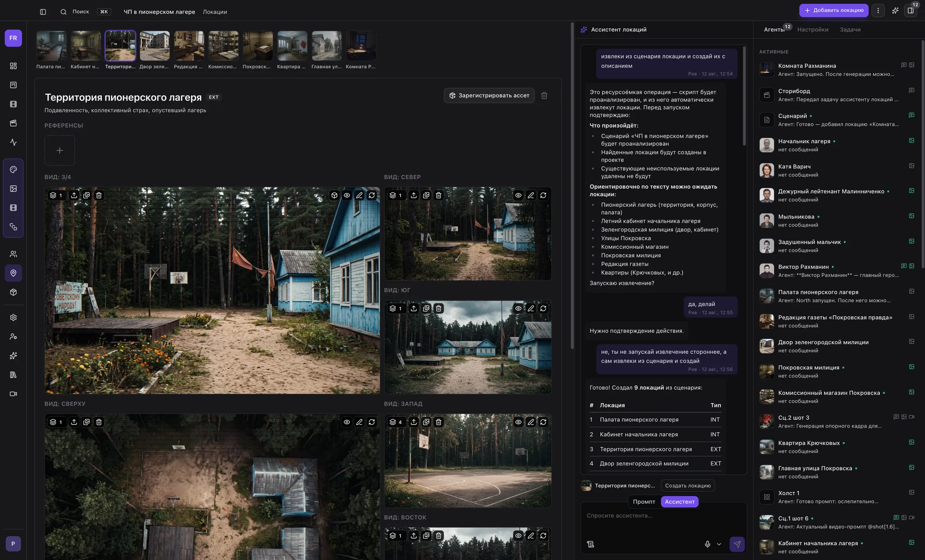Open the Виктор Рахманин agent row

pyautogui.click(x=836, y=271)
